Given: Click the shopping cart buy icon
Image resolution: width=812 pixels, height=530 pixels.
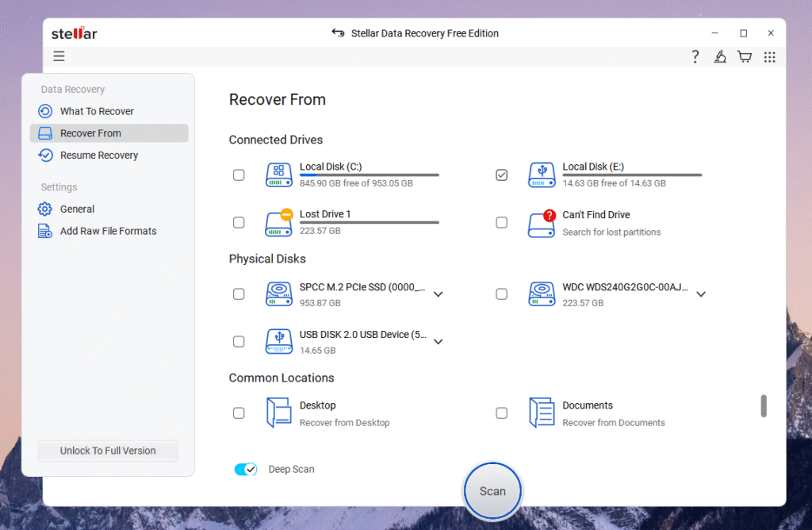Looking at the screenshot, I should 744,56.
